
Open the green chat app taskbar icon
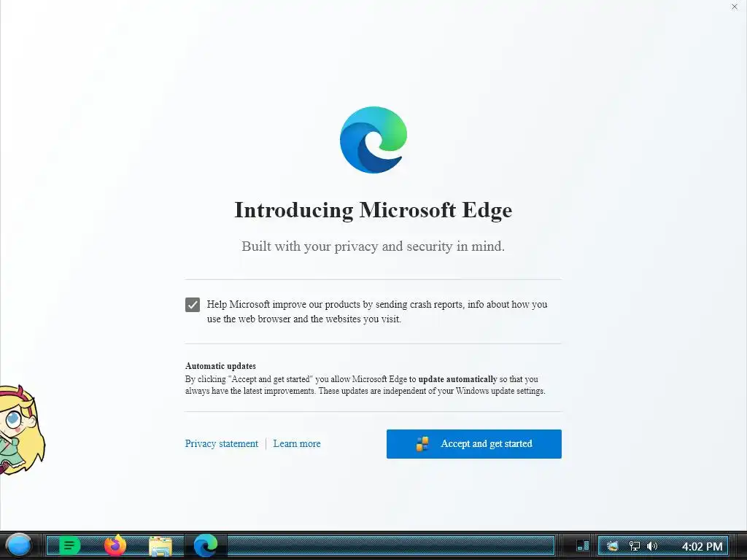[69, 545]
